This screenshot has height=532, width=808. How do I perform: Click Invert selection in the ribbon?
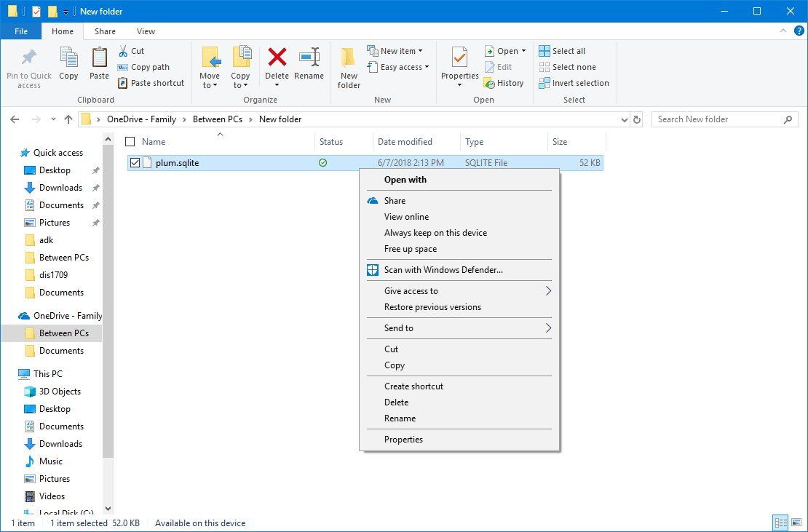tap(574, 83)
